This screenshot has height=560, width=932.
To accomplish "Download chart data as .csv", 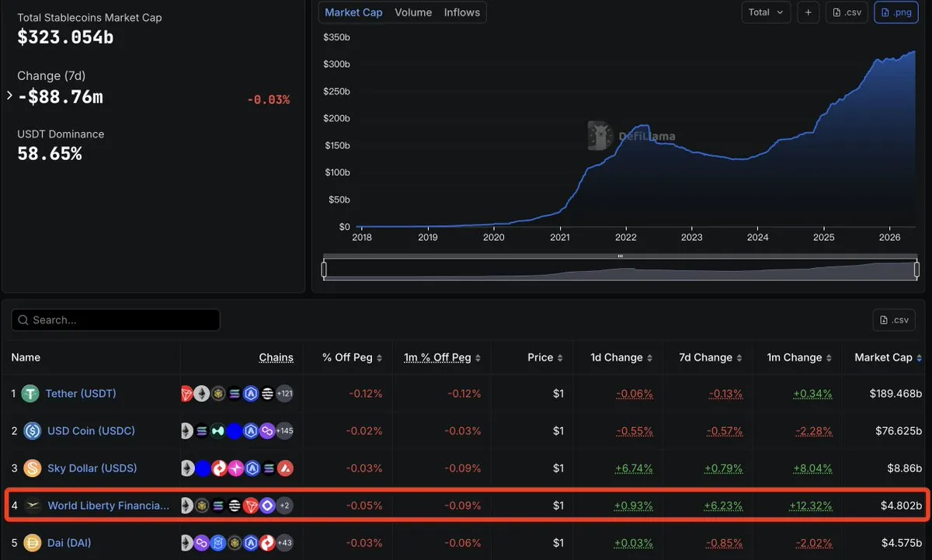I will (847, 12).
